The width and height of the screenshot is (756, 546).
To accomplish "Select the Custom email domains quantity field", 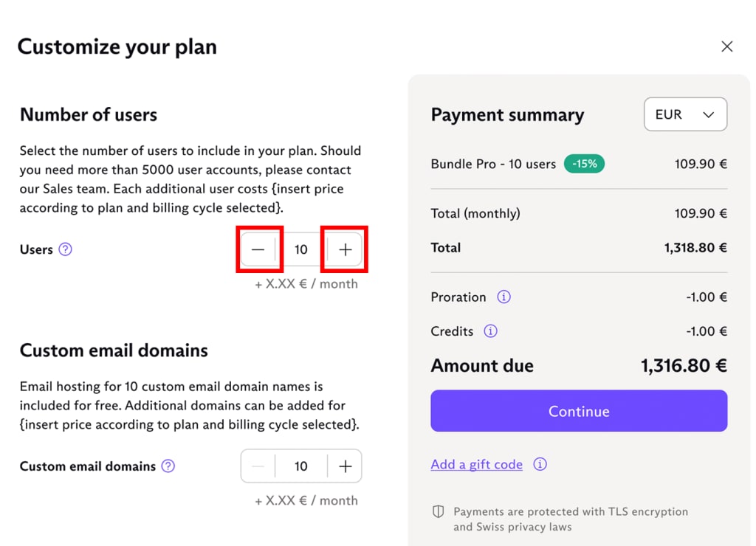I will [x=301, y=466].
